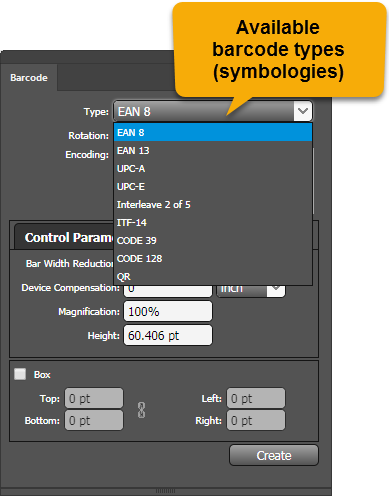Switch to the Barcode tab
The image size is (389, 496).
(29, 77)
